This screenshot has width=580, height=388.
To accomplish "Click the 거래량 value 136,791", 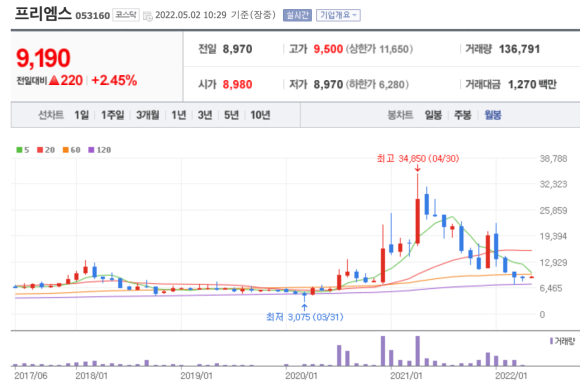I will coord(519,49).
